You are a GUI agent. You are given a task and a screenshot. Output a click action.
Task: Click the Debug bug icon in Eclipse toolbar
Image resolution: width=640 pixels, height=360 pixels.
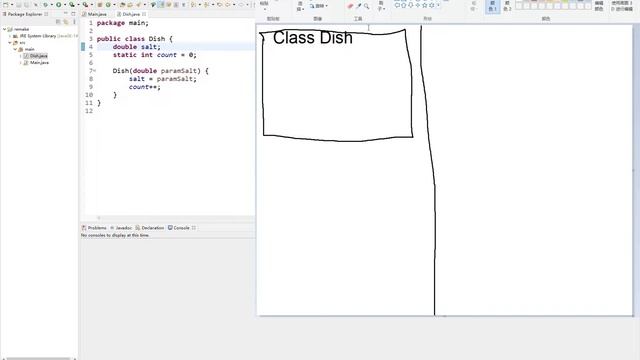click(45, 5)
